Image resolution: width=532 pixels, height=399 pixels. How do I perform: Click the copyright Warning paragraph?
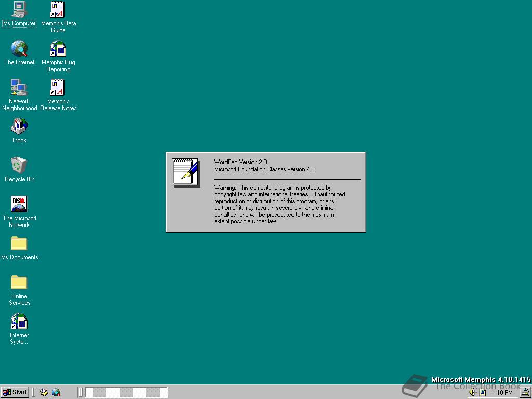click(280, 204)
